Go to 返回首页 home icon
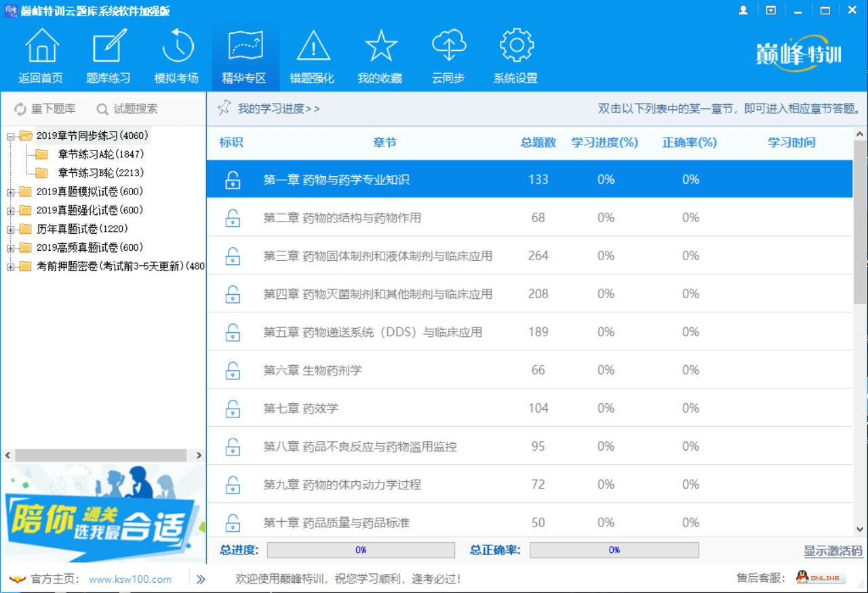 [42, 47]
